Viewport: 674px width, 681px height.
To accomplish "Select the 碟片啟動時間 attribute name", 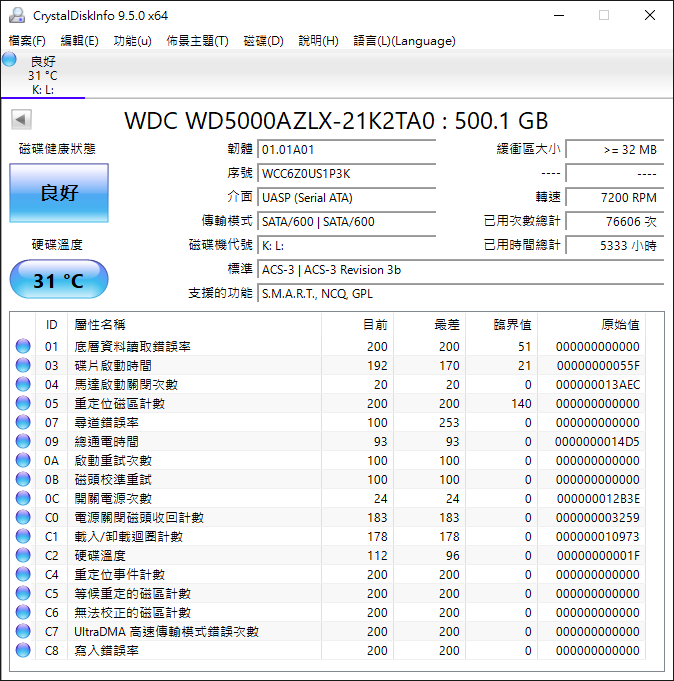I will tap(113, 366).
